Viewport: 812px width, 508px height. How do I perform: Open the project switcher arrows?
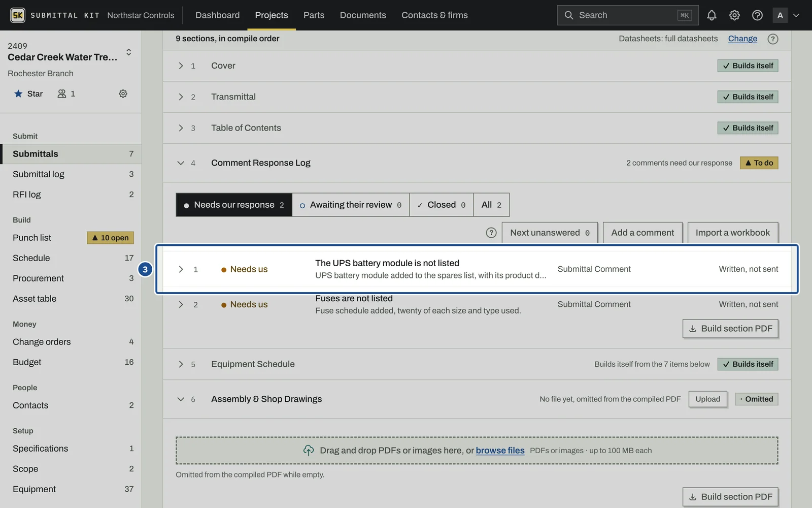(x=129, y=52)
